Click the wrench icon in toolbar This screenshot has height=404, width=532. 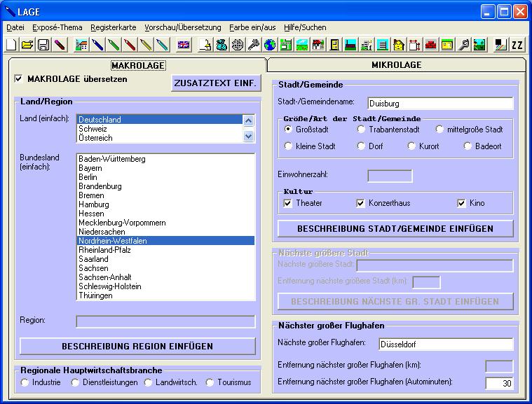[x=463, y=46]
